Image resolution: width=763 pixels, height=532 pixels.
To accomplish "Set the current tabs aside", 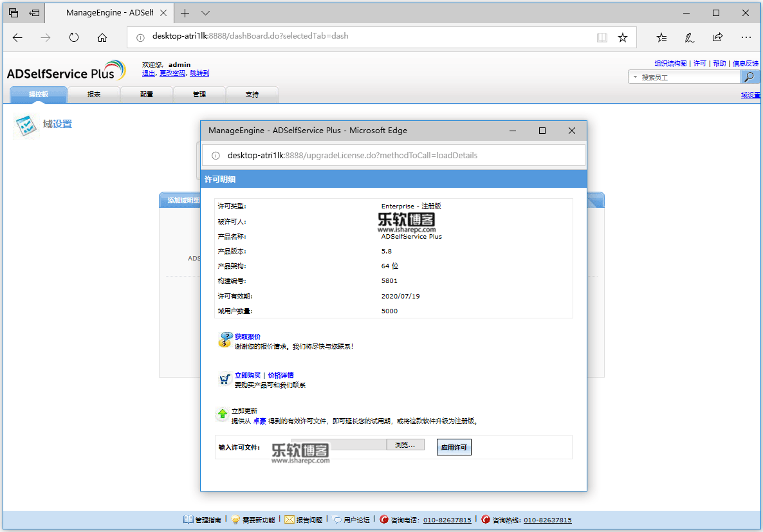I will click(34, 13).
